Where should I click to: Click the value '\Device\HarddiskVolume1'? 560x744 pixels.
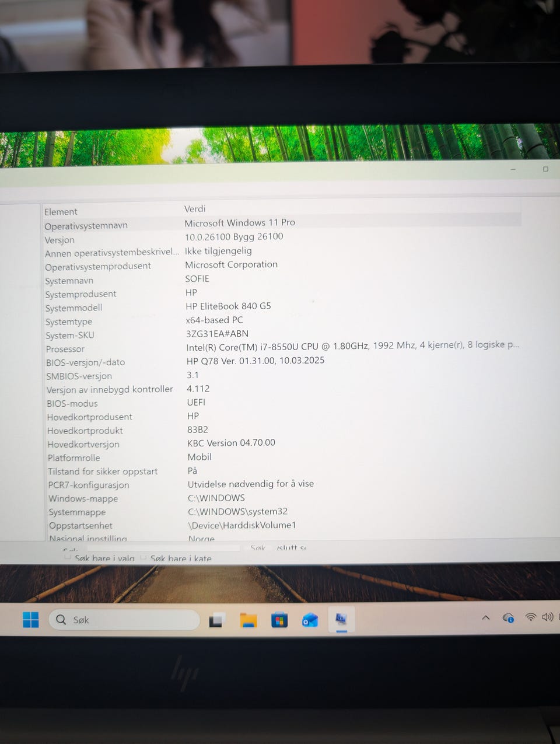pyautogui.click(x=242, y=525)
